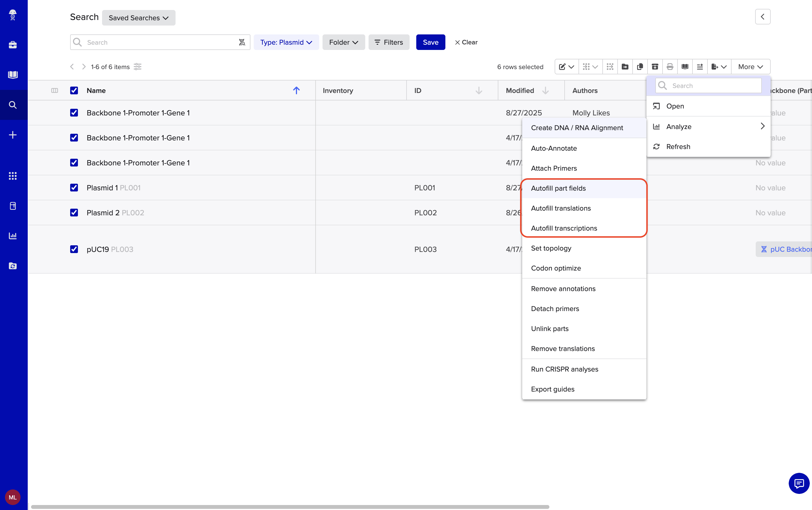Uncheck the Plasmid 1 row checkbox

[x=74, y=188]
